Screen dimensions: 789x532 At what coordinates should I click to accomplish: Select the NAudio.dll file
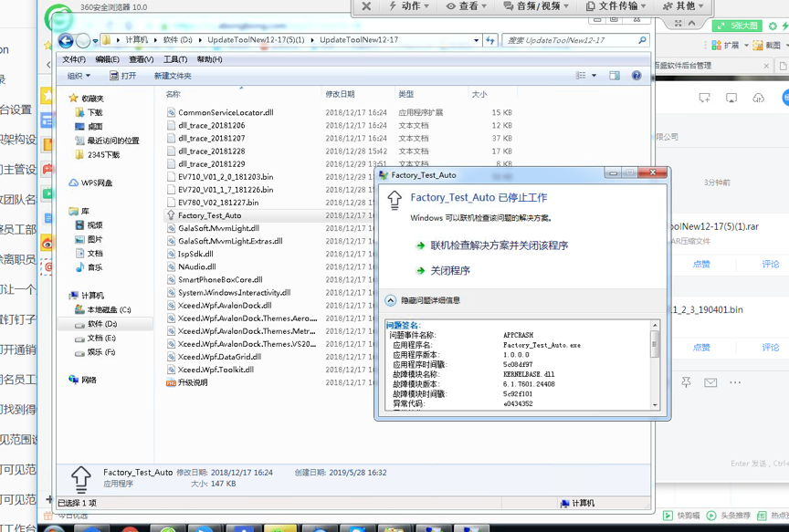196,267
